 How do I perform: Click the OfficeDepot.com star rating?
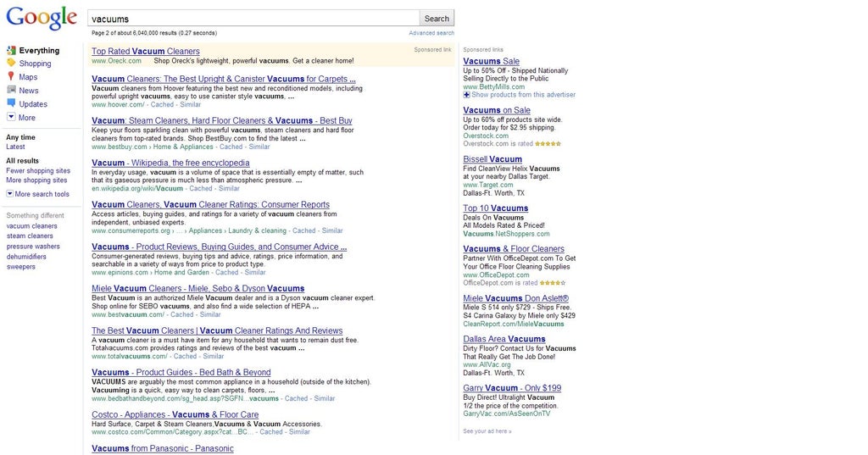553,283
